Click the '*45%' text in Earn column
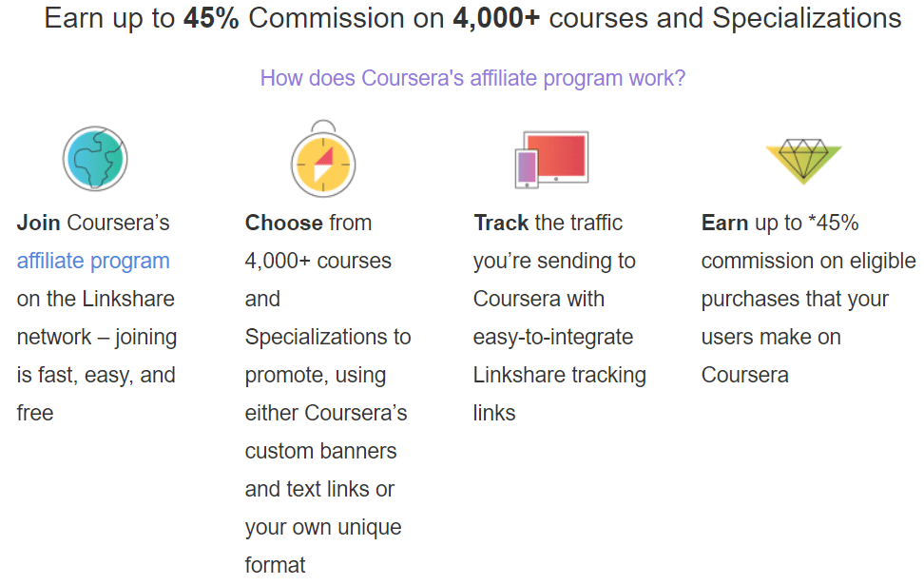Viewport: 924px width, 585px height. pyautogui.click(x=834, y=223)
